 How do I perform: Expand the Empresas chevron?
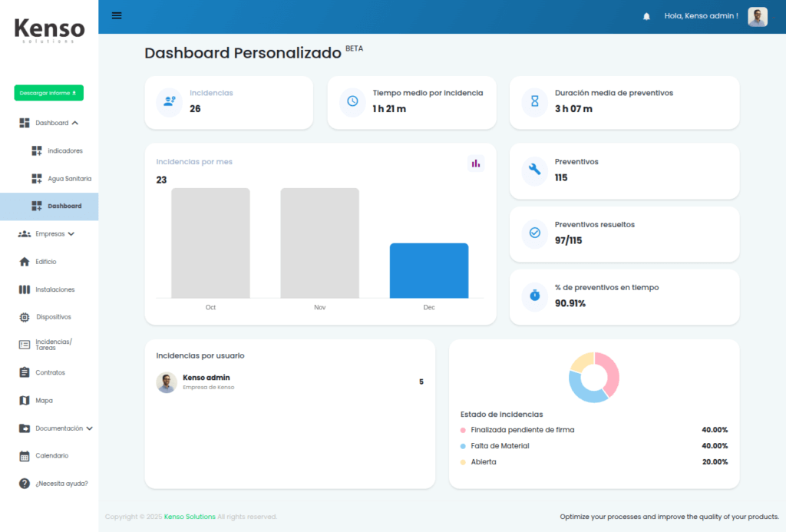[x=71, y=234]
